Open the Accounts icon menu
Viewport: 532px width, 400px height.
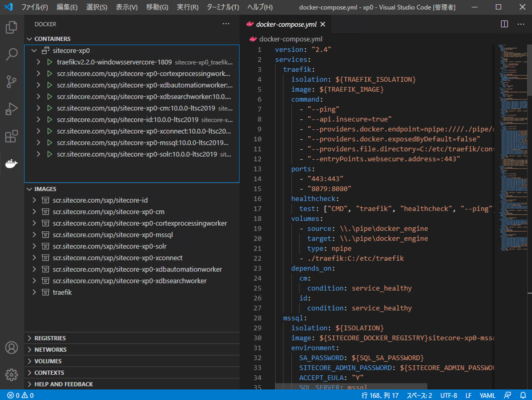(11, 348)
